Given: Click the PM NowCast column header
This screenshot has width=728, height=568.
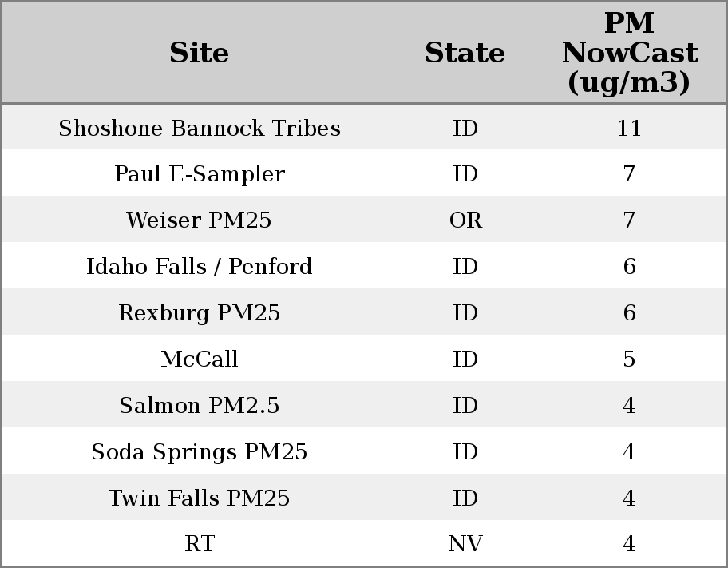Looking at the screenshot, I should point(629,53).
